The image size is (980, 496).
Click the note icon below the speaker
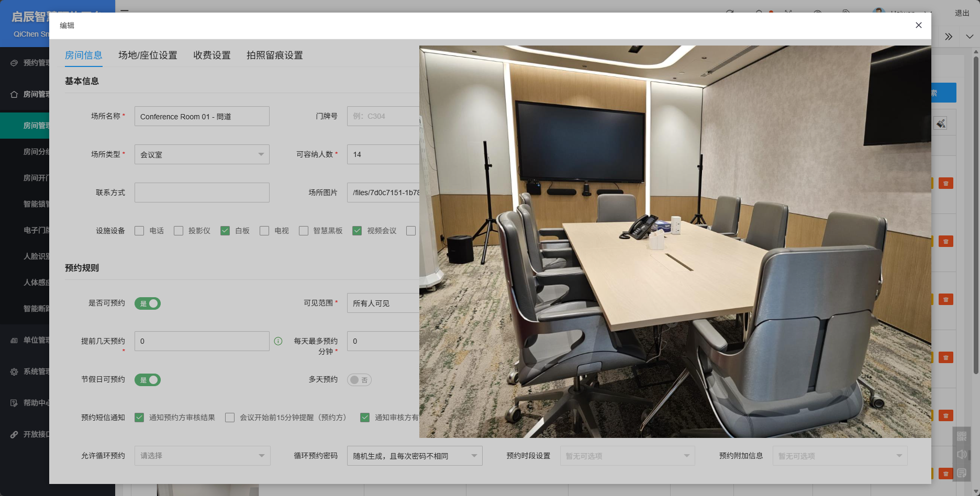962,473
